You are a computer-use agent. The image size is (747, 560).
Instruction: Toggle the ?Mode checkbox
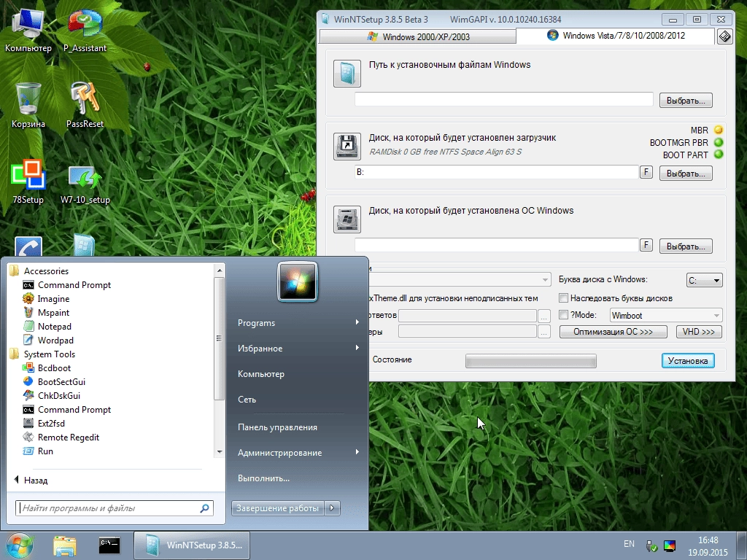563,315
